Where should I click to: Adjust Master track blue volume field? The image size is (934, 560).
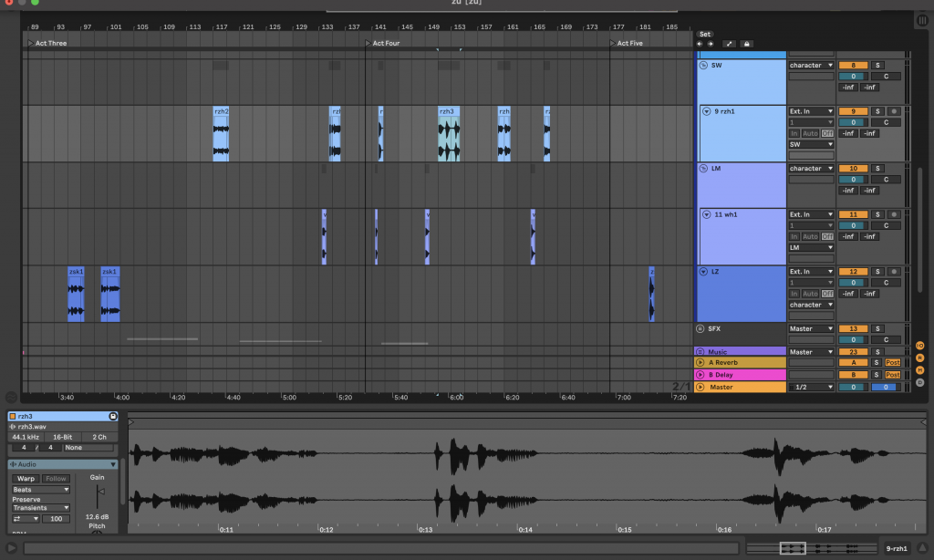coord(885,388)
